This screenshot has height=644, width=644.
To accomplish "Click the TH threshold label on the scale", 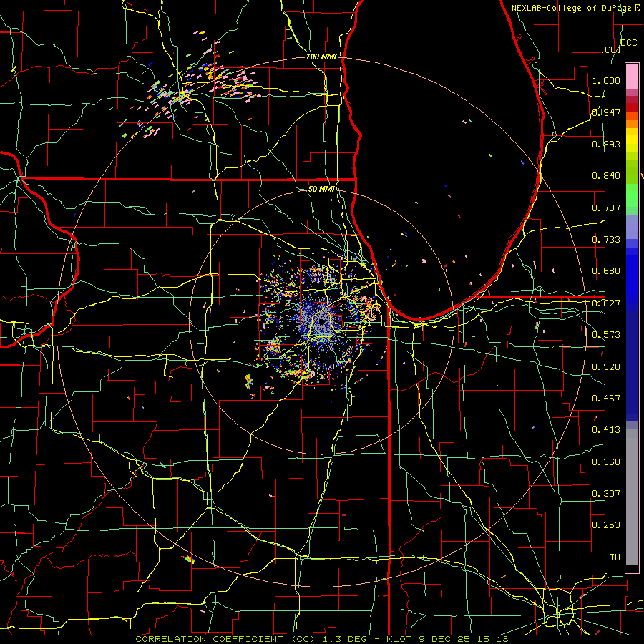I will pos(615,557).
